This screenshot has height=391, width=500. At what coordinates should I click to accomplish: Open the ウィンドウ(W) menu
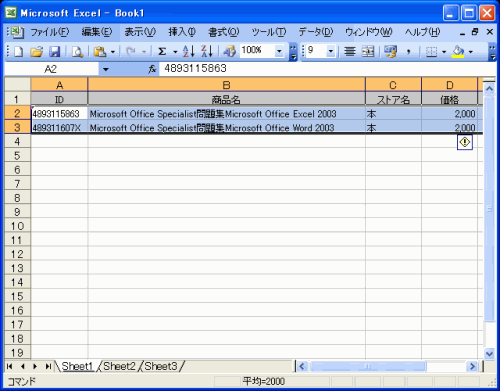(x=369, y=32)
